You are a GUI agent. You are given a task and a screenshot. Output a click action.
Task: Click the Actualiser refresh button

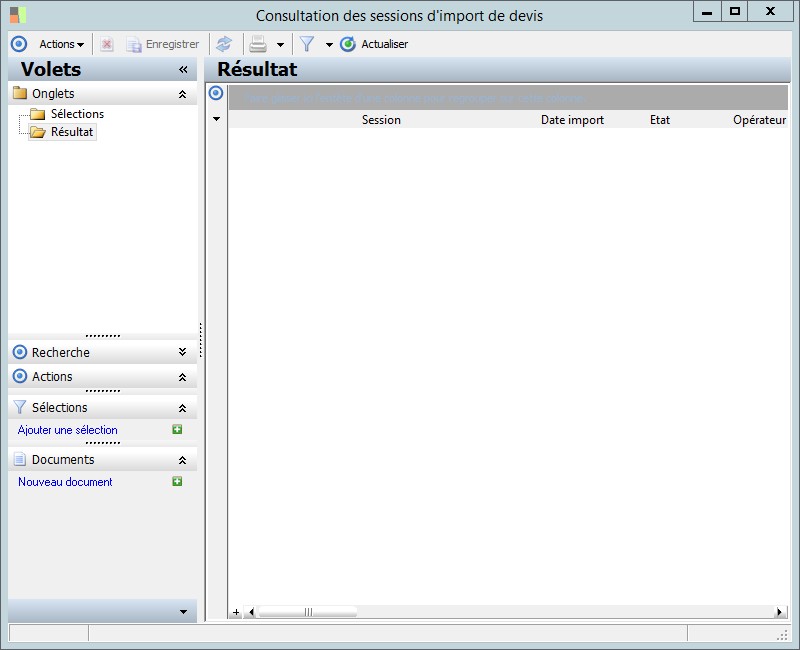374,44
